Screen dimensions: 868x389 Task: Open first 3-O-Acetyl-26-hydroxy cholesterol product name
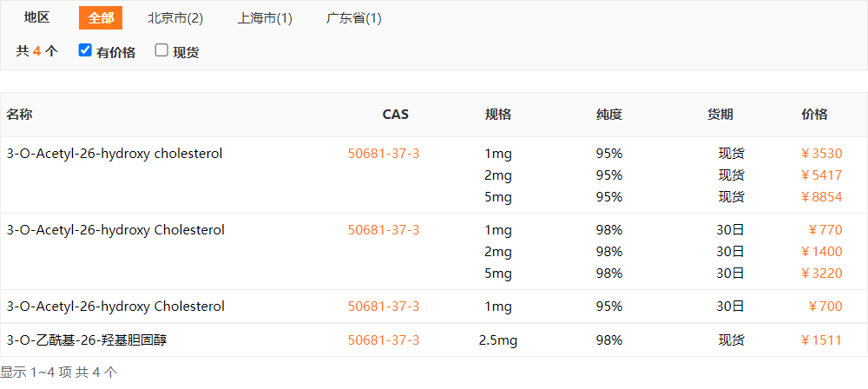pyautogui.click(x=115, y=154)
